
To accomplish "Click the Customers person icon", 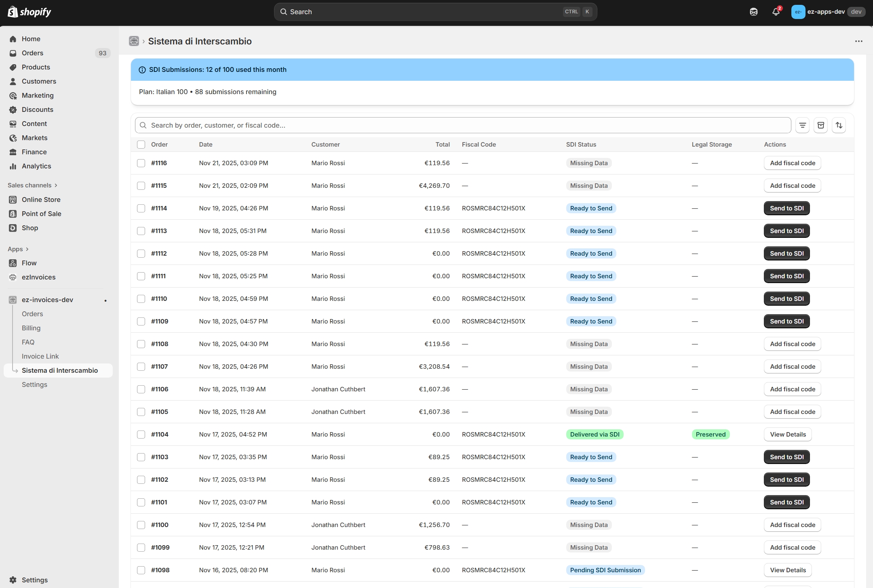I will pyautogui.click(x=13, y=81).
